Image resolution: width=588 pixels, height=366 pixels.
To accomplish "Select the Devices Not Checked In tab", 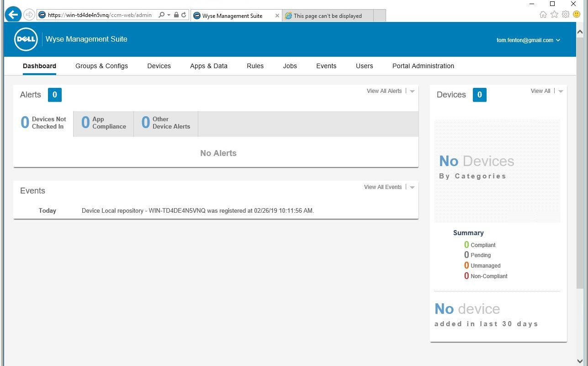I will (x=43, y=123).
